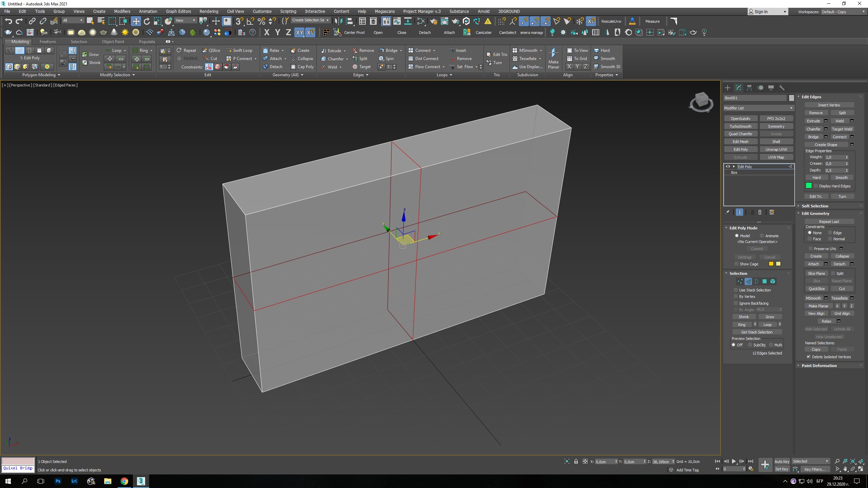Click Unwrap UVW modifier button
The height and width of the screenshot is (488, 868).
coord(776,149)
